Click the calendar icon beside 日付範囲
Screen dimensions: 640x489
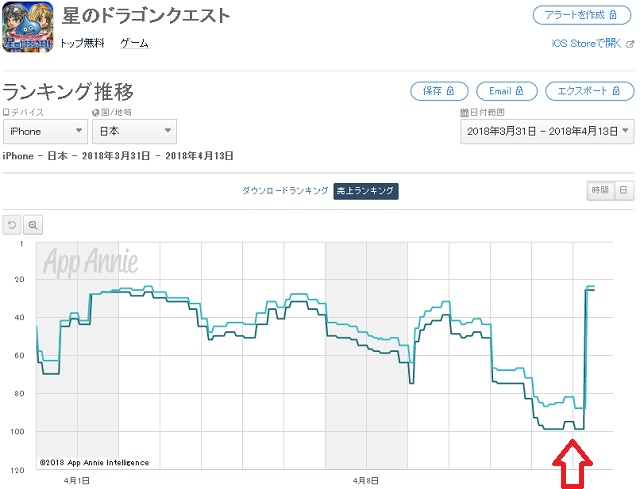tap(464, 113)
